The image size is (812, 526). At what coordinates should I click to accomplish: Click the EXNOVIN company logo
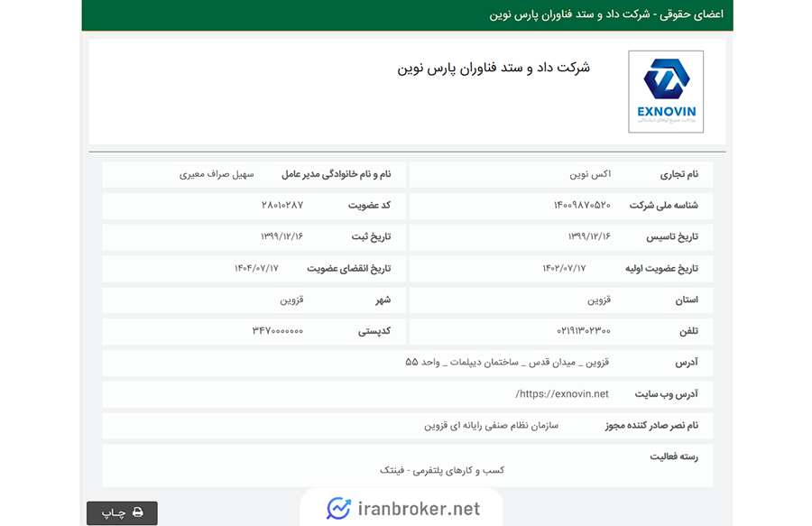tap(666, 92)
